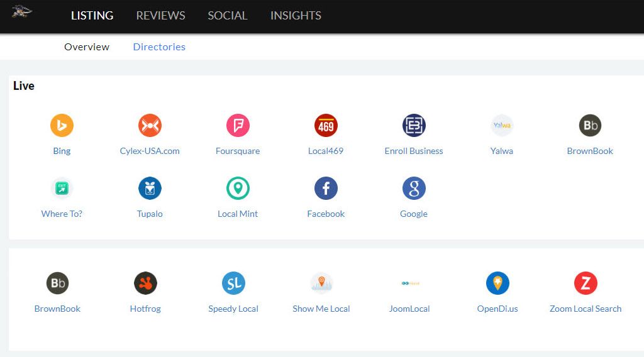Follow the Where To? link text
The image size is (644, 357).
click(62, 214)
